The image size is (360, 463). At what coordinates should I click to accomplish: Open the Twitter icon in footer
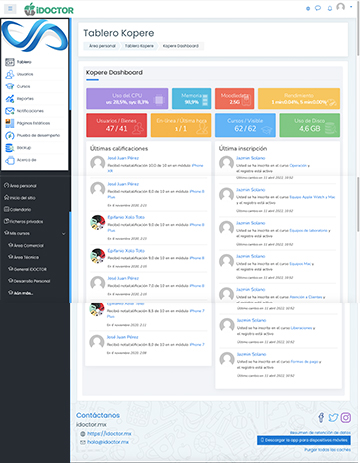pos(333,417)
